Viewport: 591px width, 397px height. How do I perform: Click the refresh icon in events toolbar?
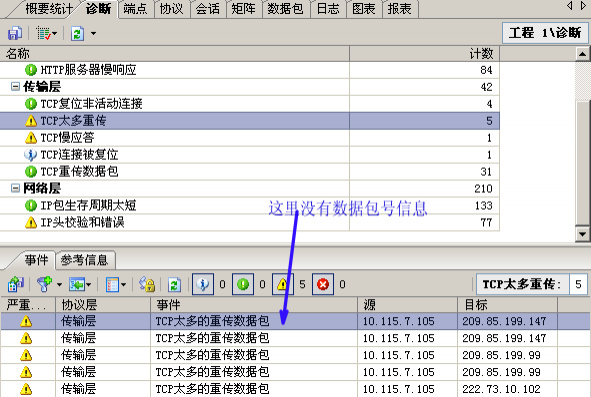(174, 284)
